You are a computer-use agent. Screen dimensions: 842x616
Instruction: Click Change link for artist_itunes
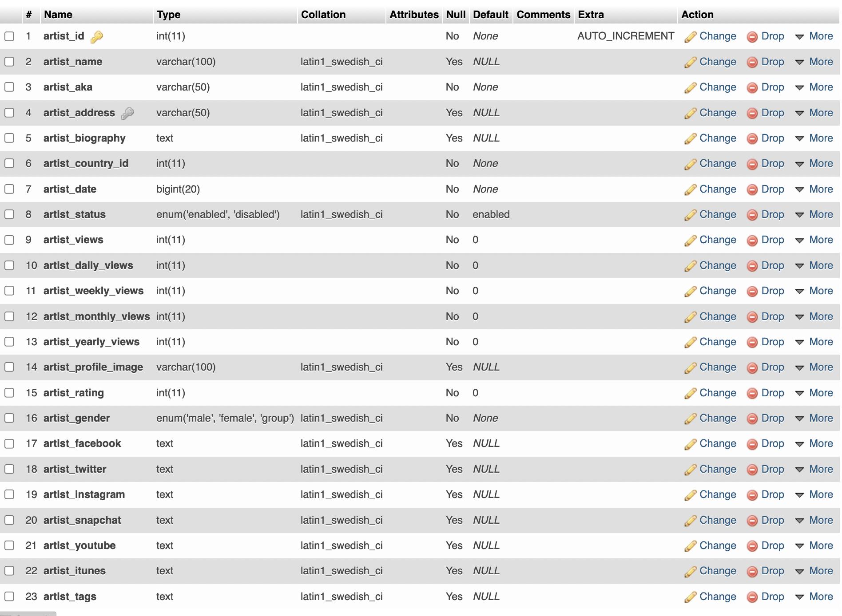(x=718, y=571)
